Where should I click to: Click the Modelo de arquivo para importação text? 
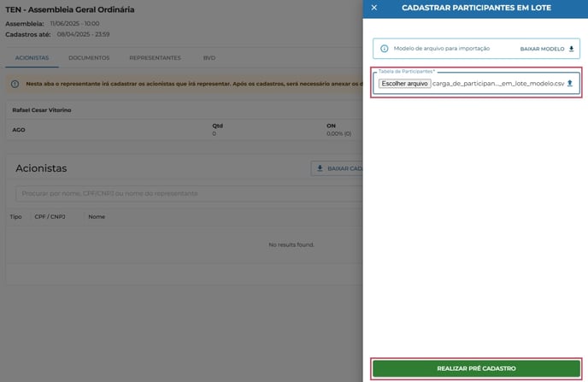pyautogui.click(x=442, y=49)
